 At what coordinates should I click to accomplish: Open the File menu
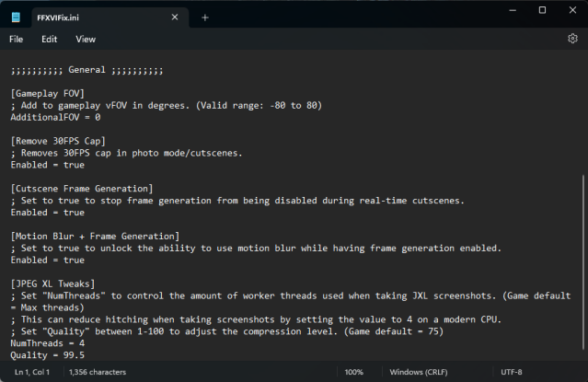pyautogui.click(x=17, y=40)
